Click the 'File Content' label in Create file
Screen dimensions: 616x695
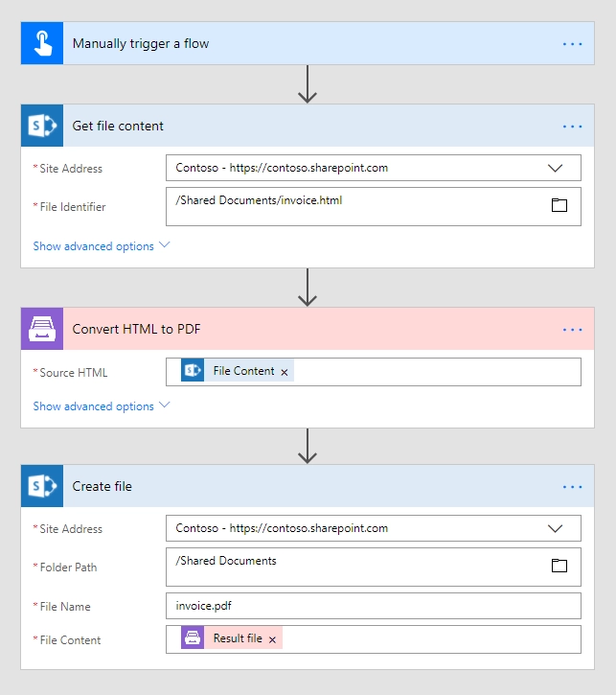coord(70,640)
